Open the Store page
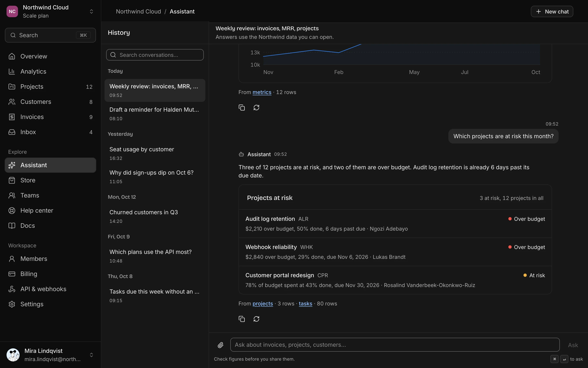 pyautogui.click(x=50, y=180)
